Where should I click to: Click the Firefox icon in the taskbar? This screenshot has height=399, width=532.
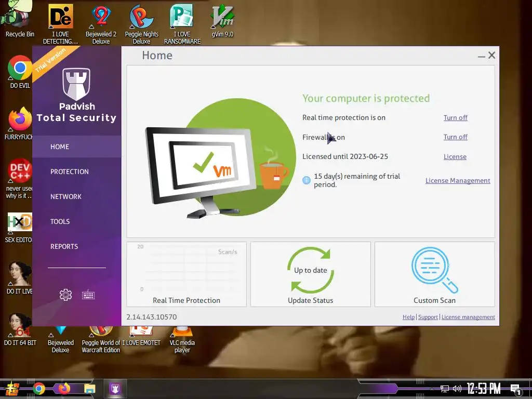[64, 389]
